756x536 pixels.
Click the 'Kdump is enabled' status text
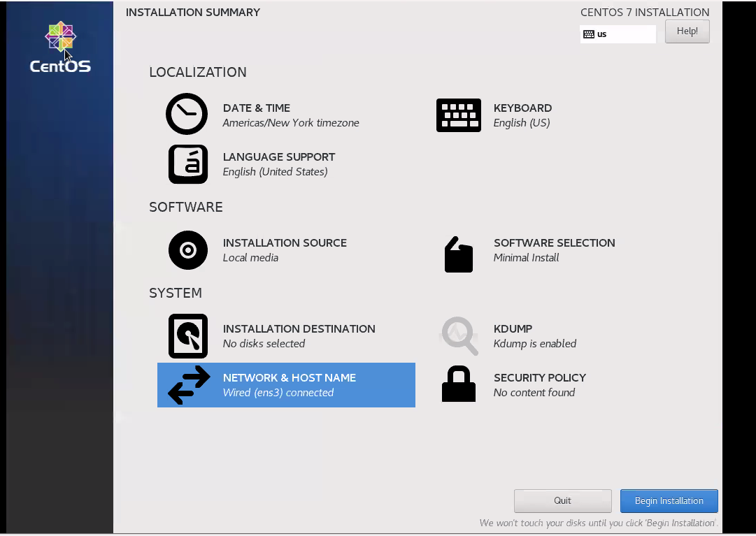(535, 343)
